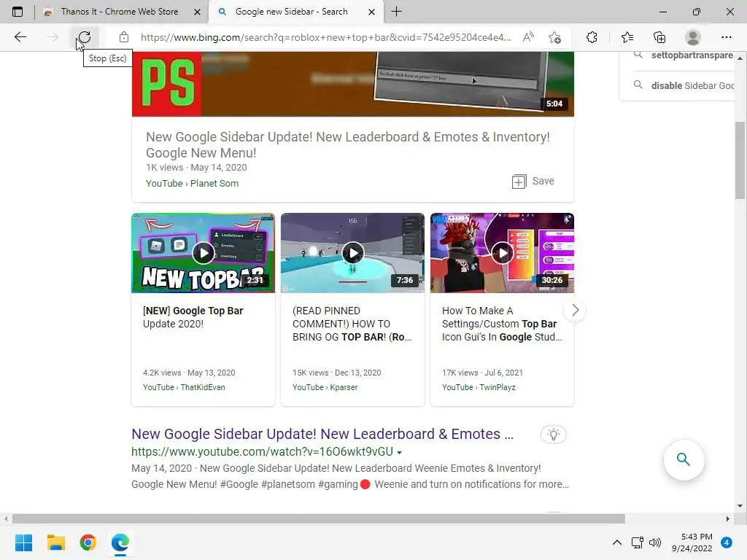Click the lightbulb insights icon beside result
The width and height of the screenshot is (747, 560).
tap(553, 435)
